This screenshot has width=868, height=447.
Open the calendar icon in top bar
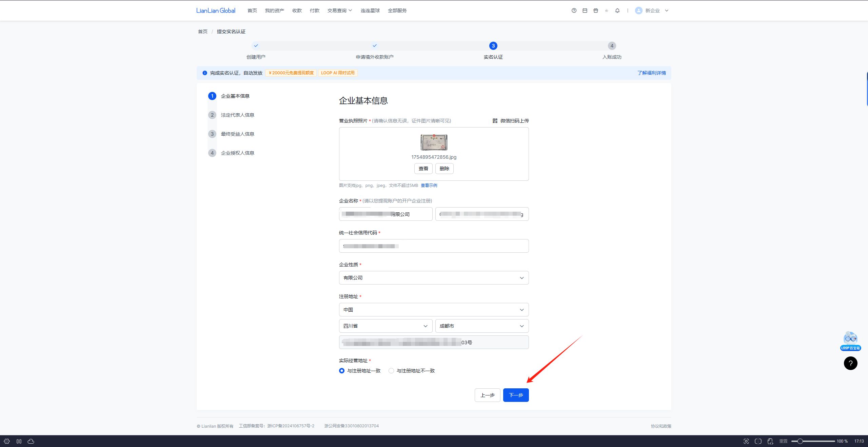[x=585, y=11]
